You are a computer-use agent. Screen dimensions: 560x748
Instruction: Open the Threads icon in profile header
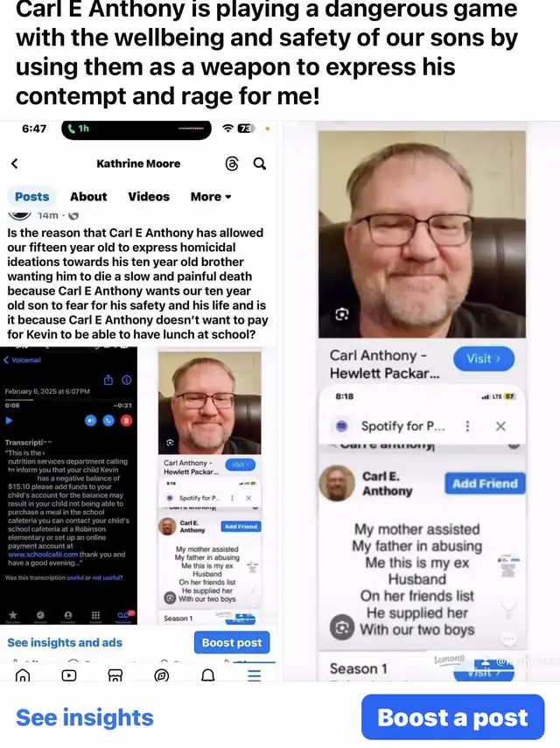click(231, 164)
